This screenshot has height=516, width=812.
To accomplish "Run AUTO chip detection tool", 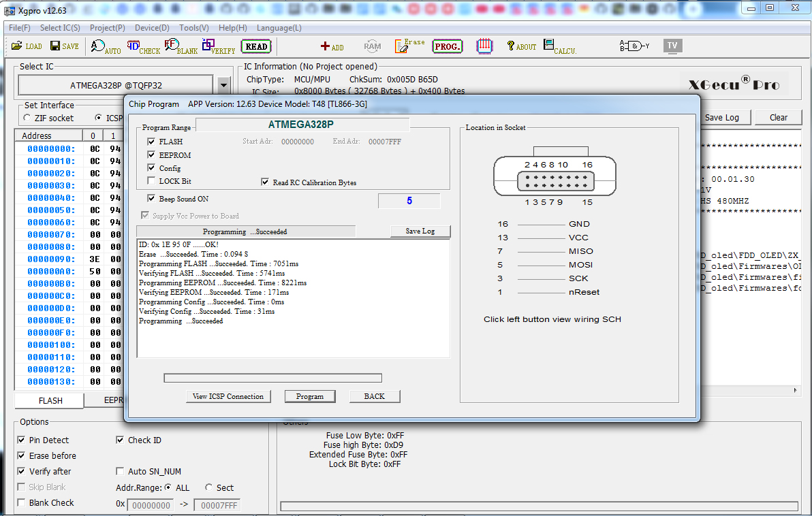I will [106, 46].
